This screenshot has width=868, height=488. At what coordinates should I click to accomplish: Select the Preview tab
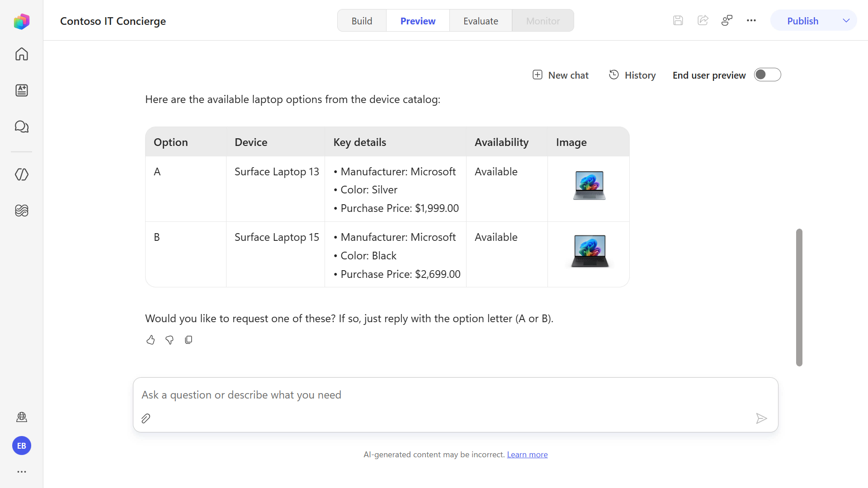pyautogui.click(x=418, y=21)
